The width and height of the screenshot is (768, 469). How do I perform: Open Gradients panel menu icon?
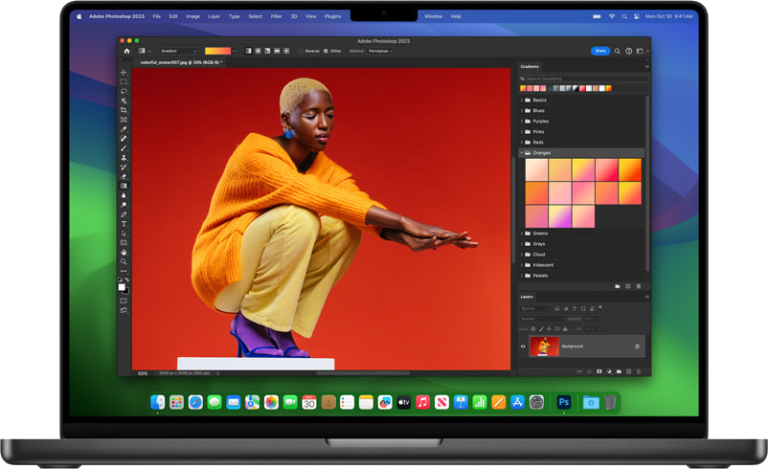click(647, 67)
